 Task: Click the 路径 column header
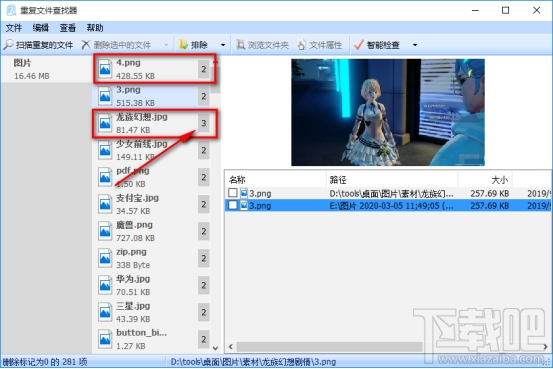coord(392,180)
